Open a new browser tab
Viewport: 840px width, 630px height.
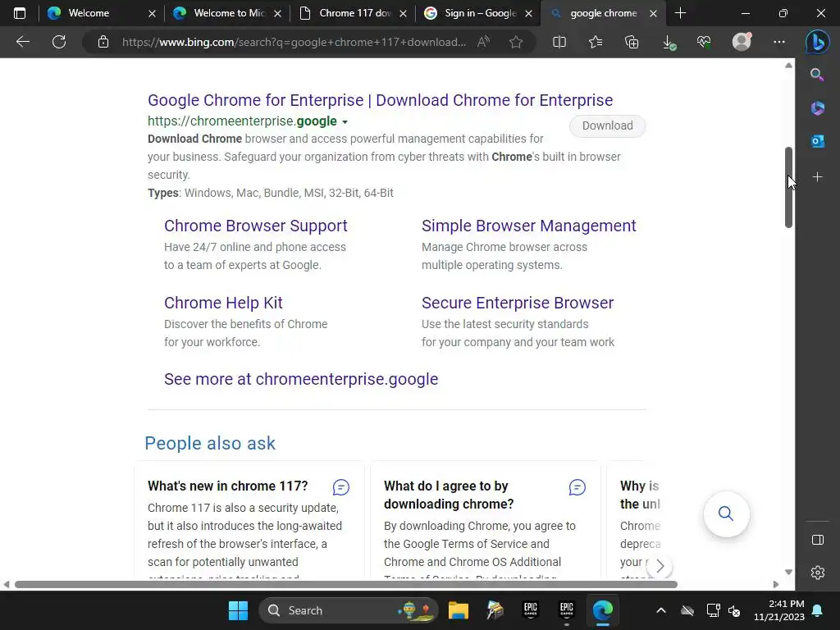[680, 13]
